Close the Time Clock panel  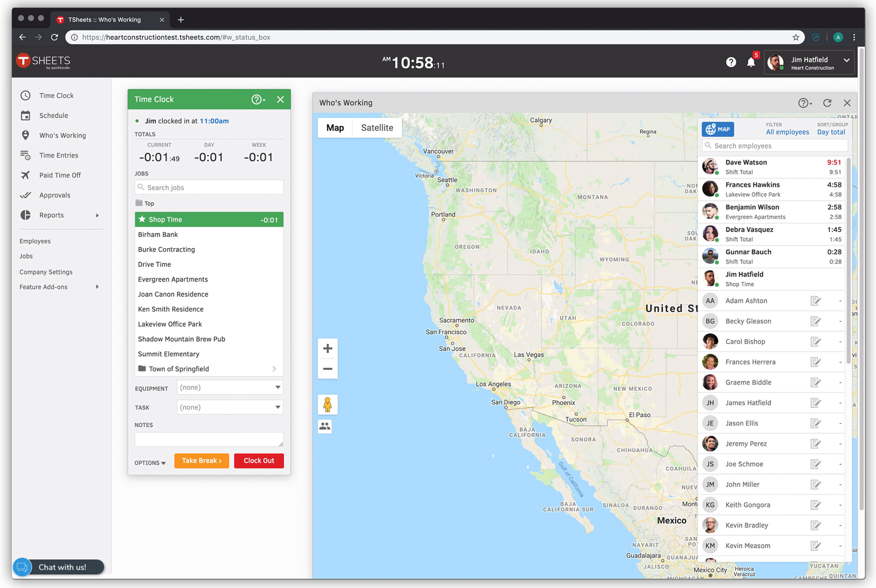280,99
